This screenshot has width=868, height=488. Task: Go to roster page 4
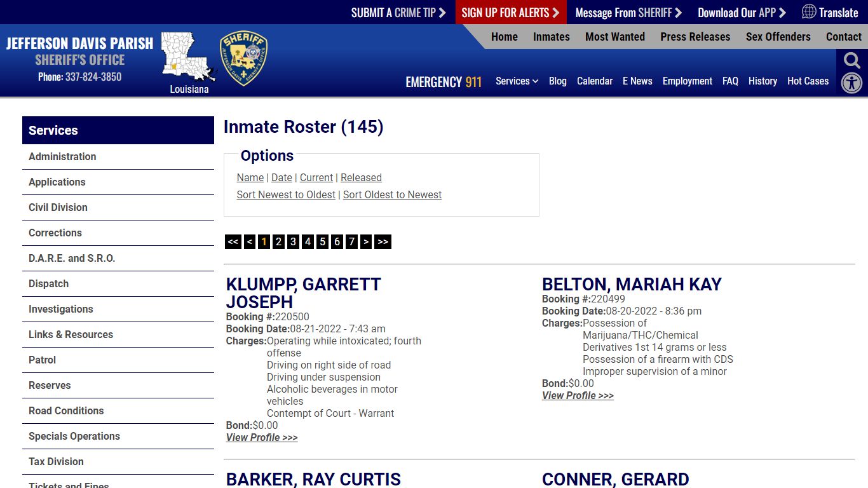tap(308, 241)
